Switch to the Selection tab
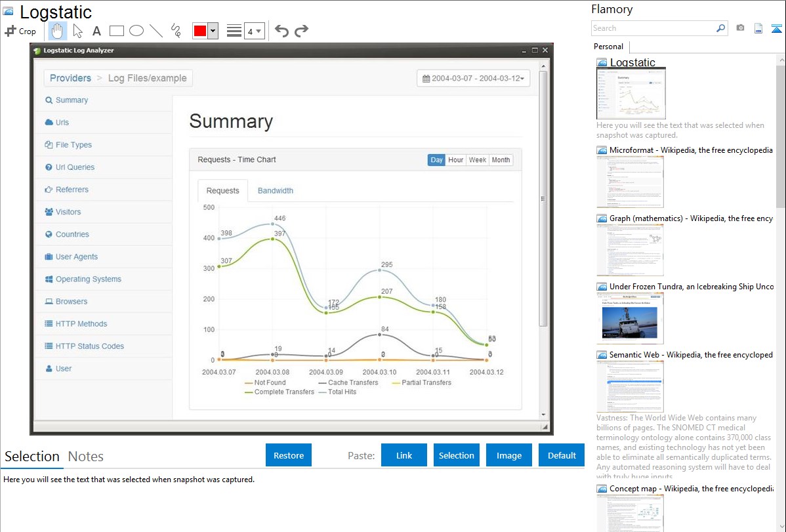Viewport: 786px width, 532px height. click(x=32, y=457)
